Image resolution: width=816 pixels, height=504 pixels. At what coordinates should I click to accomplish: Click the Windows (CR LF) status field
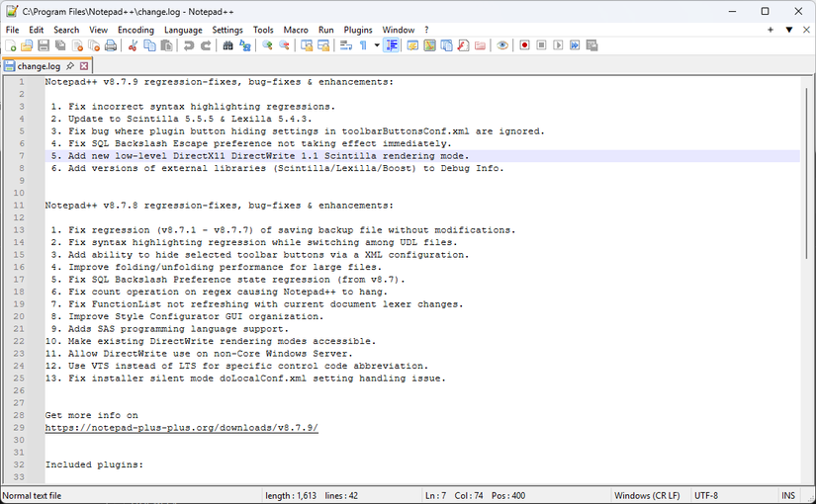[647, 495]
